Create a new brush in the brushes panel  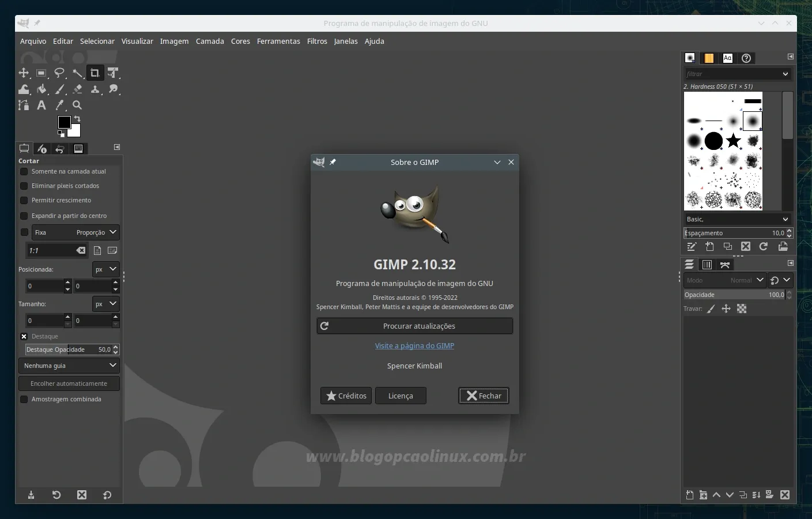(x=709, y=246)
